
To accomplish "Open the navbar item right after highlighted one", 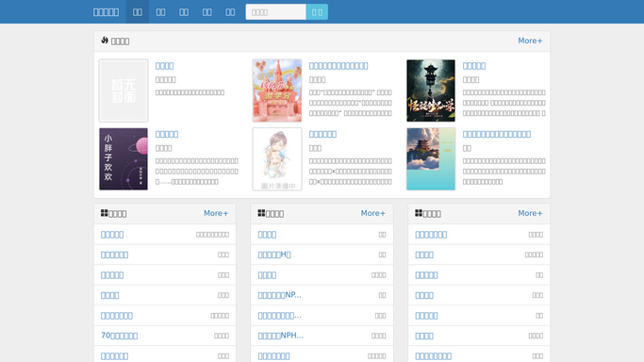I will [160, 12].
